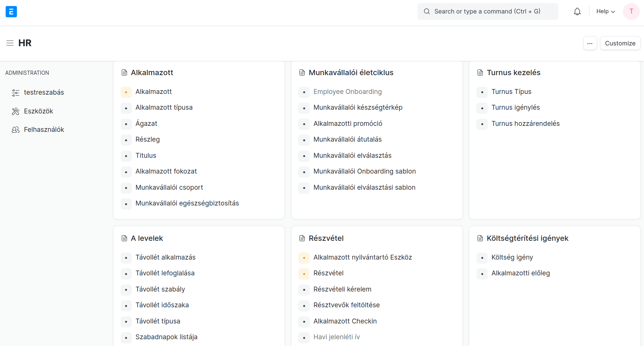Click the testreszabás sliders icon
The image size is (644, 346).
pyautogui.click(x=15, y=93)
